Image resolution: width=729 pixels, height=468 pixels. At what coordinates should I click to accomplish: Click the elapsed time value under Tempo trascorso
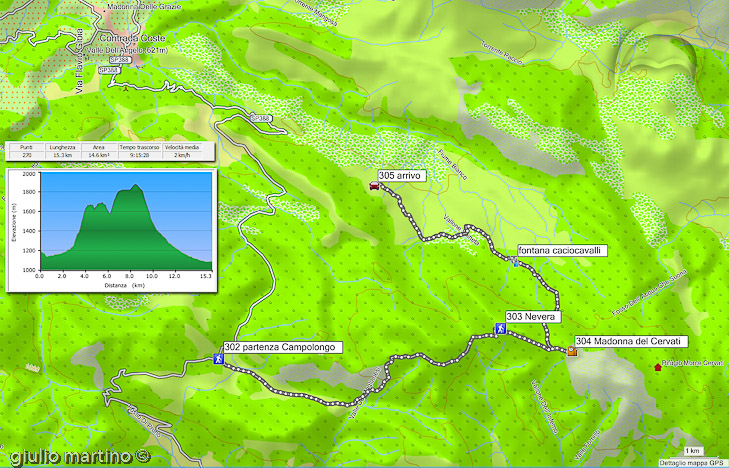[x=139, y=155]
